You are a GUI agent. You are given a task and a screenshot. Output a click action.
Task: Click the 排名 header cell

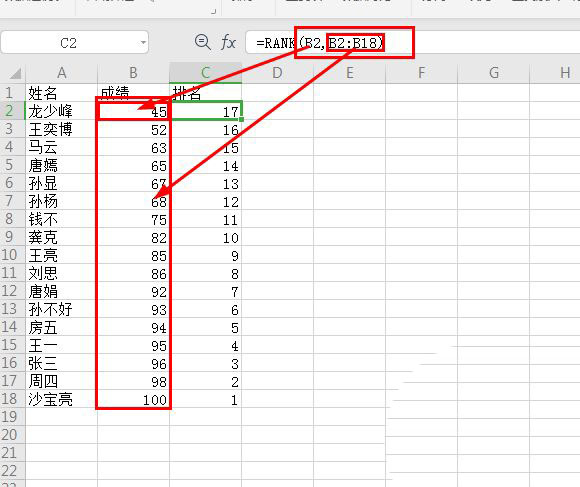pos(206,92)
